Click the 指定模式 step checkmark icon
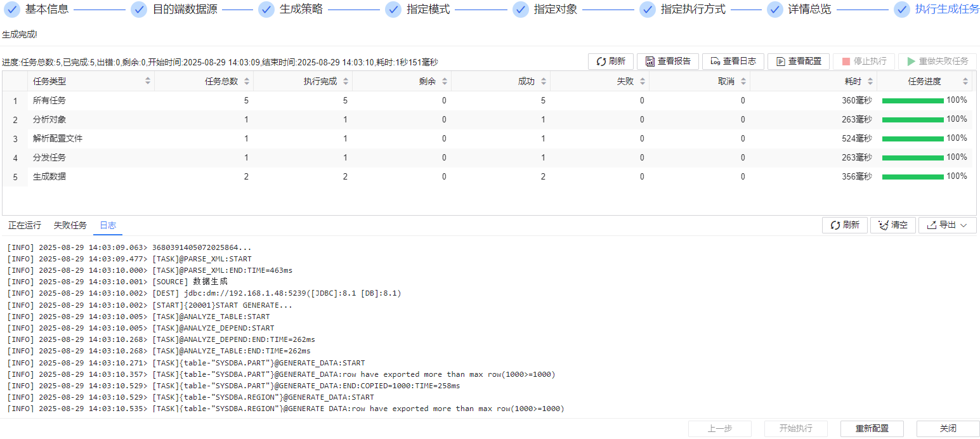The height and width of the screenshot is (439, 980). (x=393, y=10)
